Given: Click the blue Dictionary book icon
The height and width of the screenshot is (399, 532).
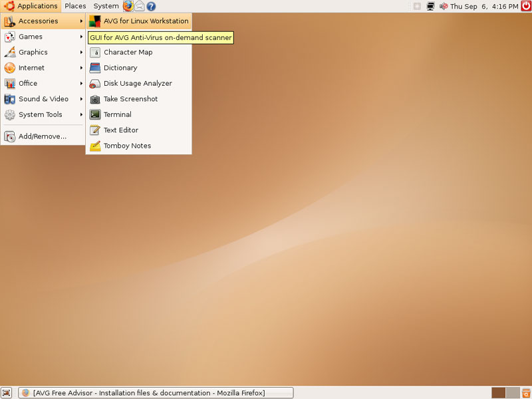Looking at the screenshot, I should pos(95,68).
